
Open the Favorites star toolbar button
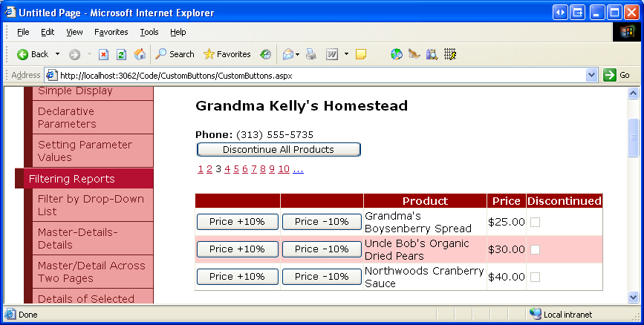coord(227,54)
